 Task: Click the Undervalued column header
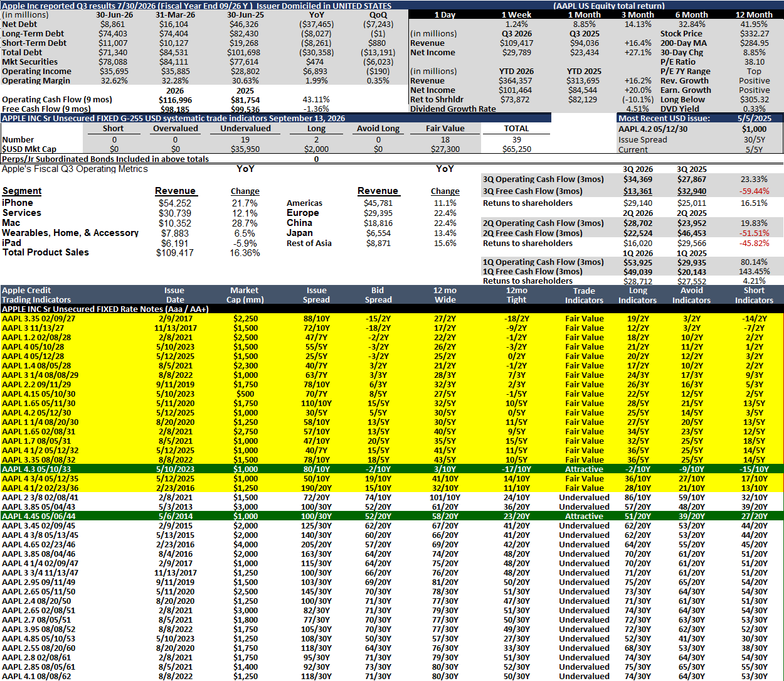(x=245, y=129)
